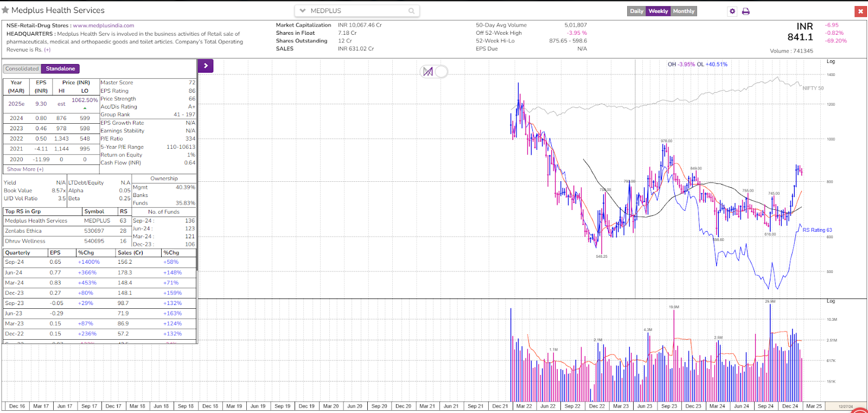Click the 2025e estimate year row
868x413 pixels.
point(51,104)
